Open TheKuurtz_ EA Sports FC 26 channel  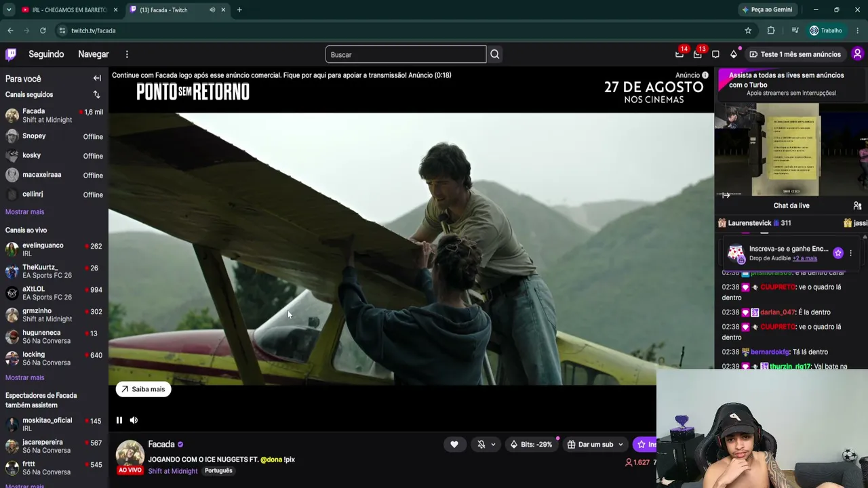pos(54,271)
